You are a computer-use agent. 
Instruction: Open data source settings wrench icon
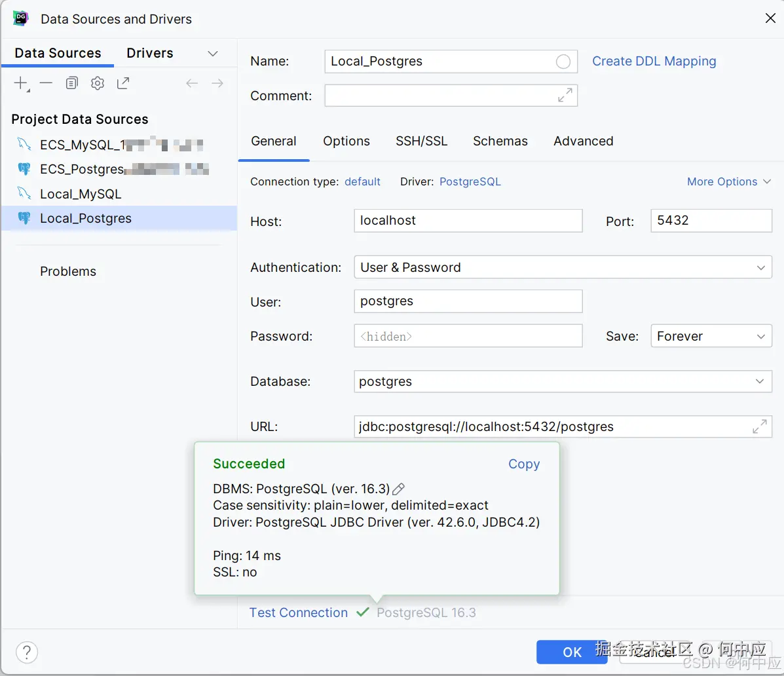(x=98, y=83)
